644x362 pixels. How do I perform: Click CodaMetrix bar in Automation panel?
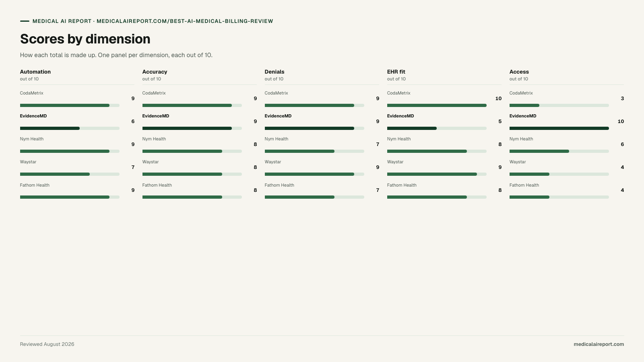(70, 105)
